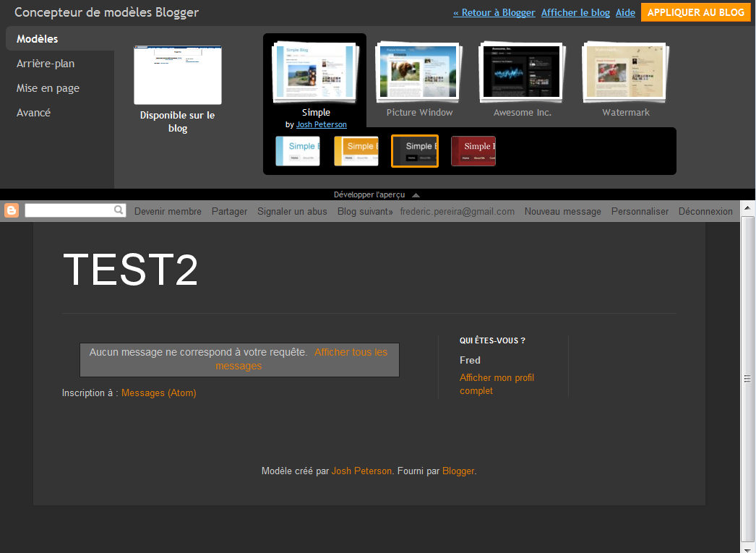This screenshot has width=756, height=553.
Task: Open the Josh Peterson author link under Simple
Action: 321,124
